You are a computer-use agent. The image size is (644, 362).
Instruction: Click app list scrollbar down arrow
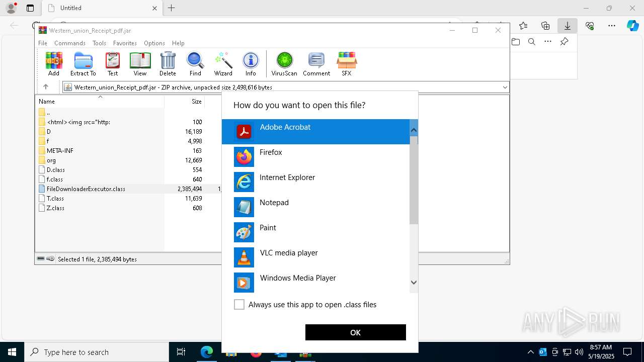[414, 283]
